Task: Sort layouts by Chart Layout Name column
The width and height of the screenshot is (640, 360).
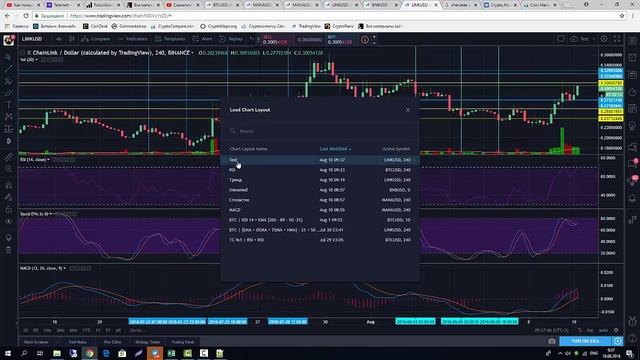Action: 248,149
